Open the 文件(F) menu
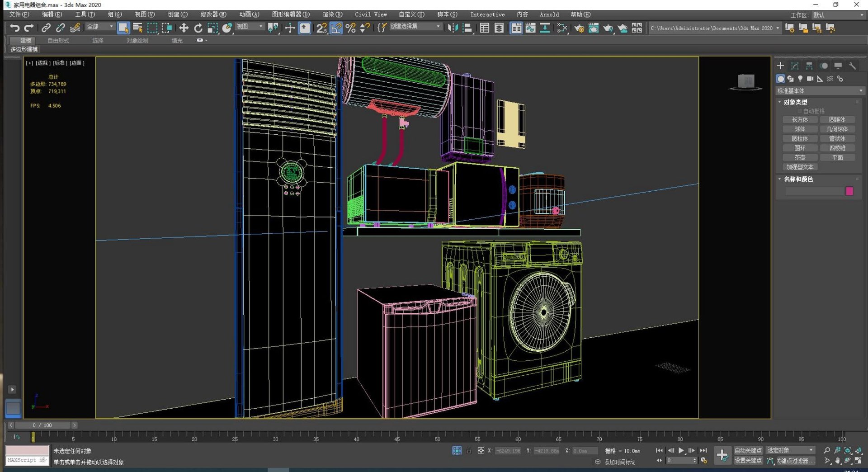The image size is (868, 472). pyautogui.click(x=19, y=14)
